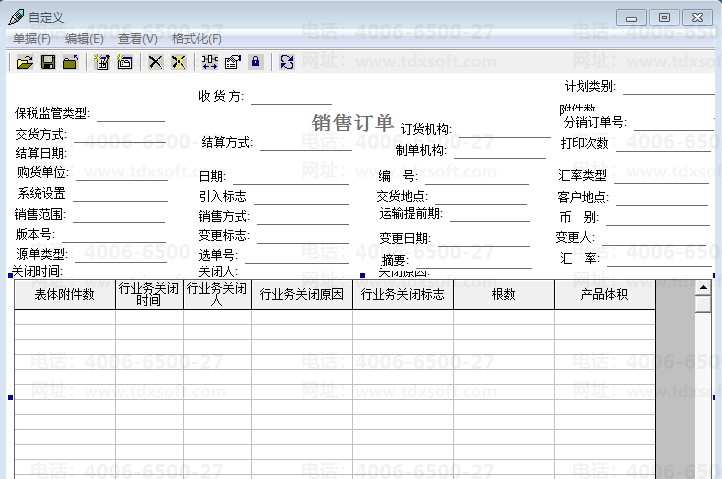722x479 pixels.
Task: Select the 表体附件数 column header
Action: click(64, 294)
